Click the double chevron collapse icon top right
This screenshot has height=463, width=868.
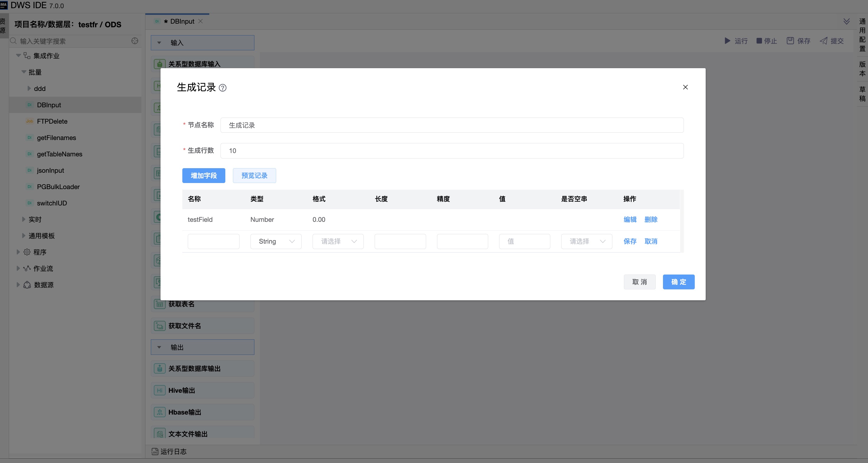846,22
